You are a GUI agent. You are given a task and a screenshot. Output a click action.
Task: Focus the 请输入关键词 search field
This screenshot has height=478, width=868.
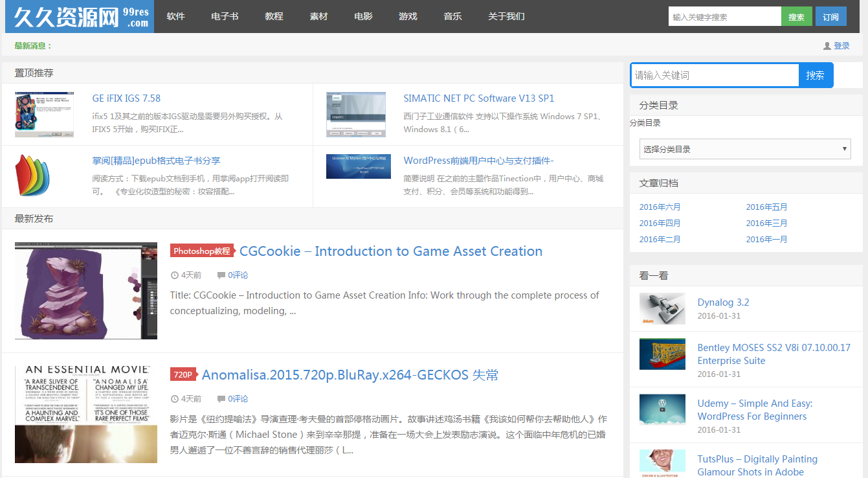(715, 75)
